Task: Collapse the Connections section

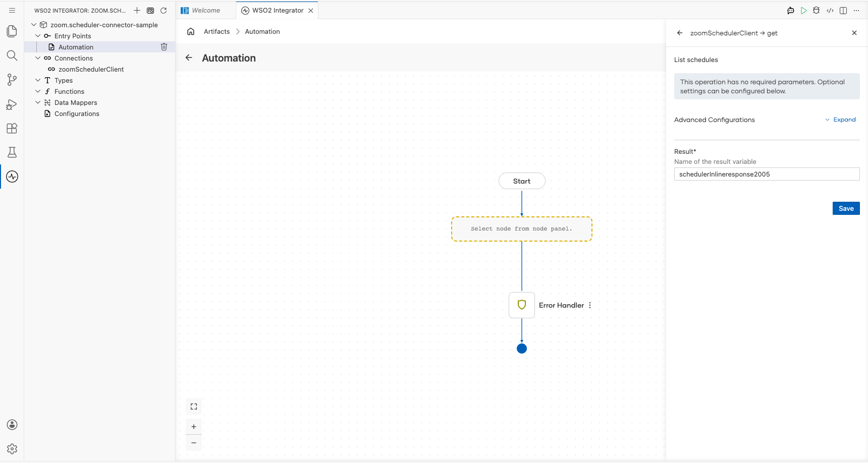Action: pos(38,58)
